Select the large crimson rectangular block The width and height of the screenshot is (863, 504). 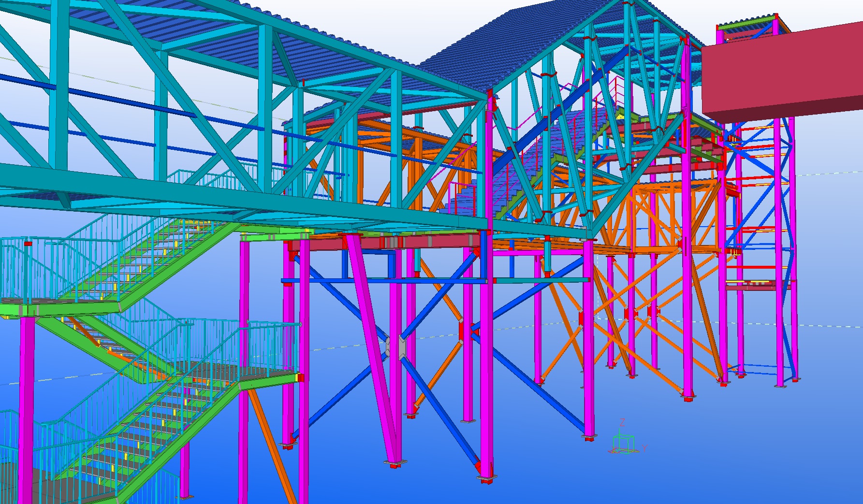pyautogui.click(x=781, y=72)
